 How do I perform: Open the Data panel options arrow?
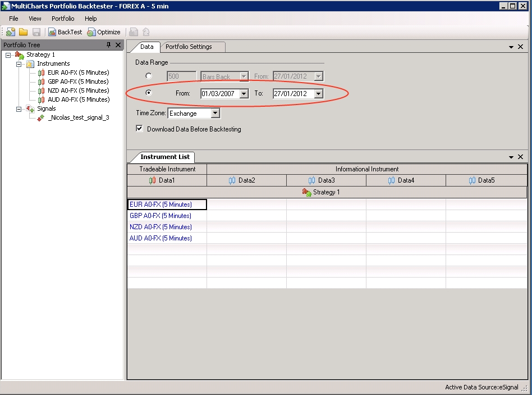[511, 47]
